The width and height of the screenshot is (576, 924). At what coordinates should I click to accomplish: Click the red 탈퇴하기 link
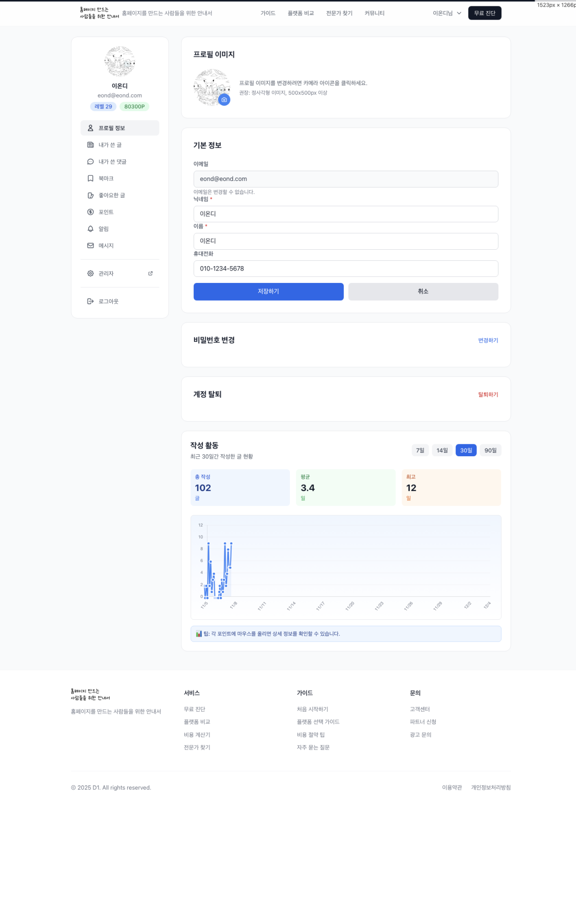(488, 395)
